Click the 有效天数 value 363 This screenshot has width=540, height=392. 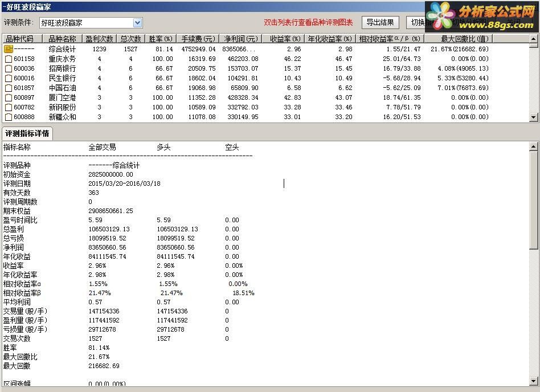93,193
